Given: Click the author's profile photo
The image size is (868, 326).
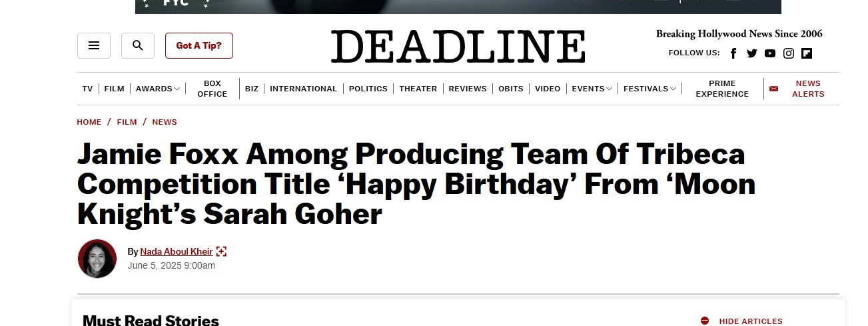Looking at the screenshot, I should (97, 259).
